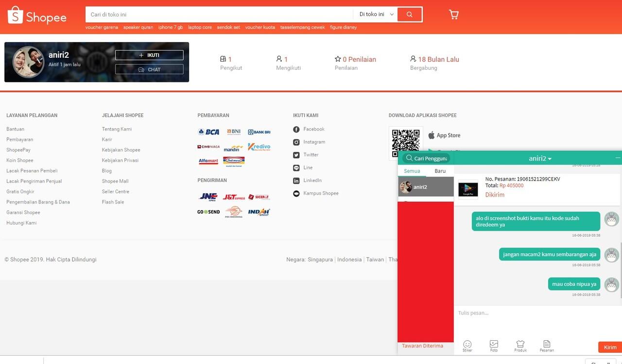622x364 pixels.
Task: Expand the aniri2 chat header dropdown
Action: click(x=540, y=159)
